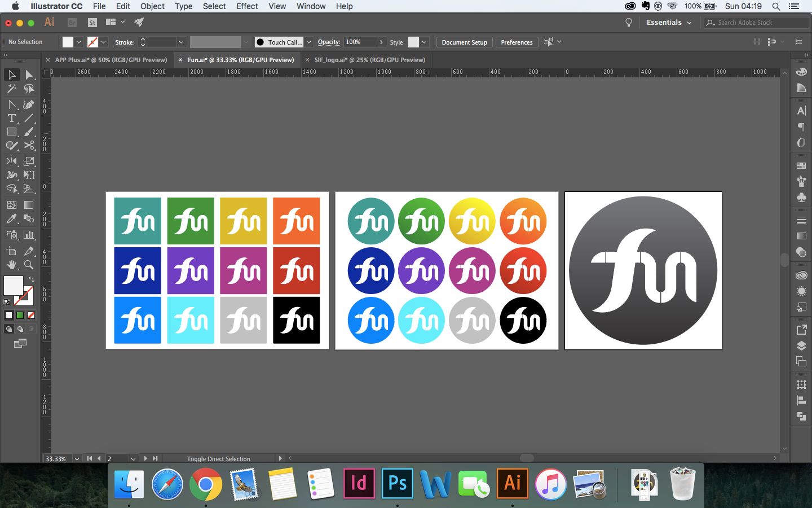
Task: Select the Direct Selection tool
Action: (29, 75)
